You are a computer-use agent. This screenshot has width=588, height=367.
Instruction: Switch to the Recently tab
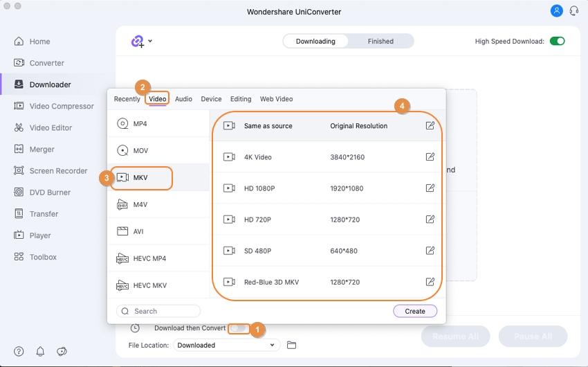127,99
